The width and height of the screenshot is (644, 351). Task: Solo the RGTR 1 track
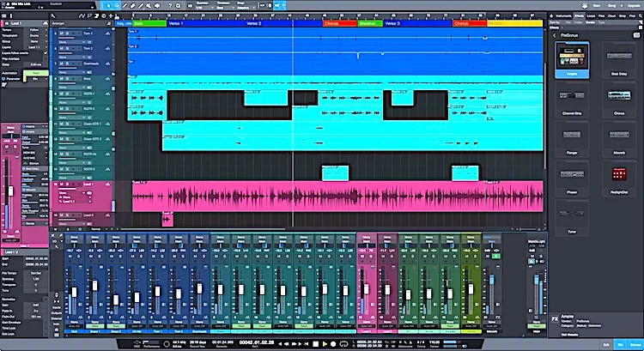tap(67, 94)
